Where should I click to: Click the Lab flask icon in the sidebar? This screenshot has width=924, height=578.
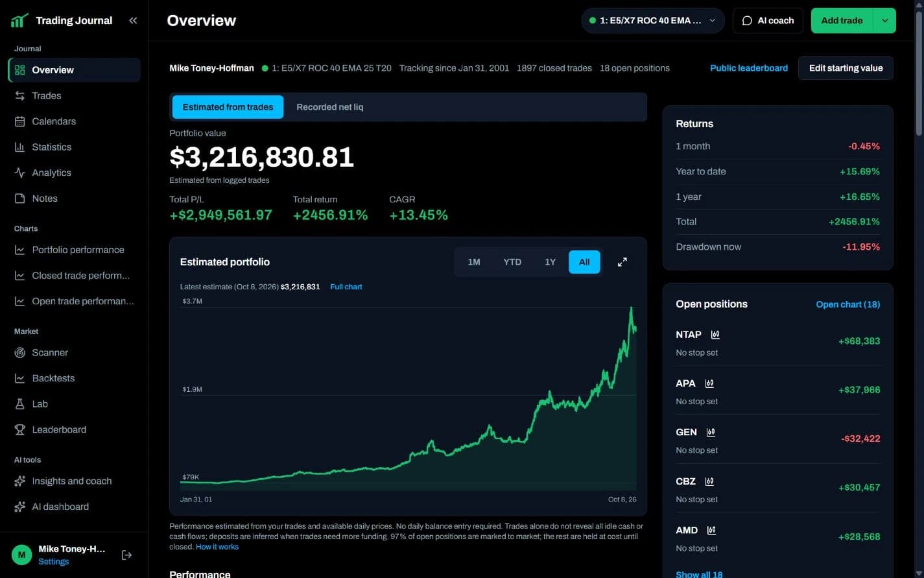coord(20,404)
